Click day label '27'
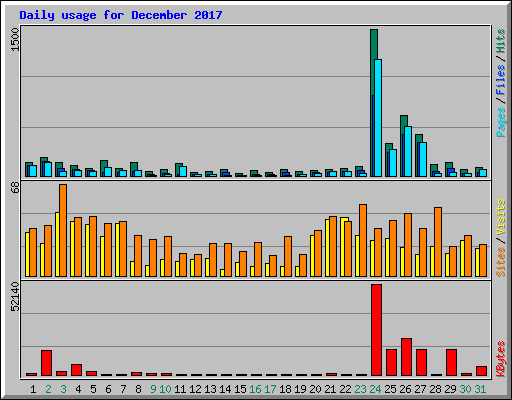Image resolution: width=512 pixels, height=400 pixels. pyautogui.click(x=420, y=389)
